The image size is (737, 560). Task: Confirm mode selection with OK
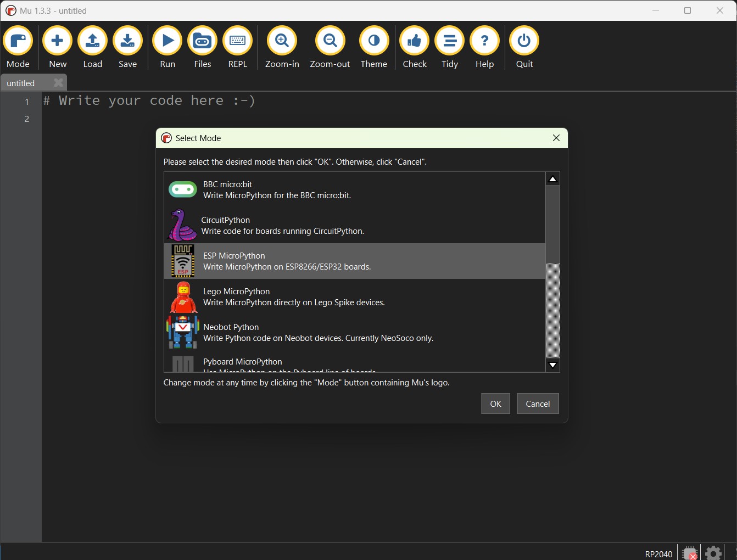495,404
